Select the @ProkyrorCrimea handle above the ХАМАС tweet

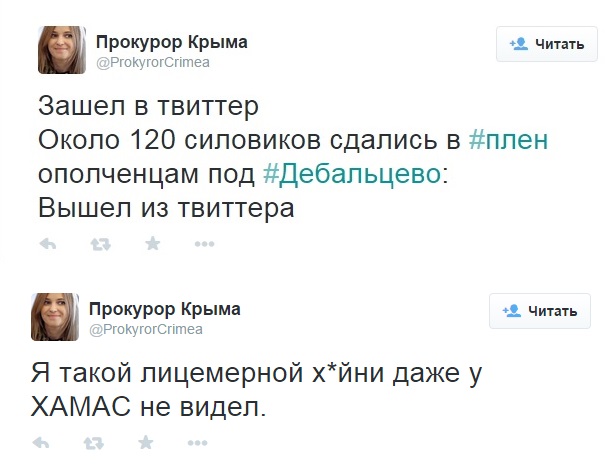[x=147, y=329]
